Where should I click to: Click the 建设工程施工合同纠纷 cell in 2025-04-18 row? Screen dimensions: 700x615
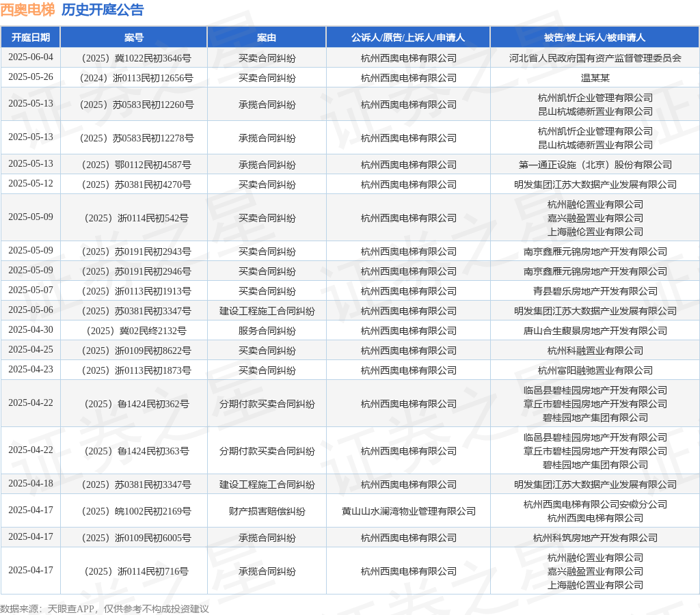tap(267, 484)
